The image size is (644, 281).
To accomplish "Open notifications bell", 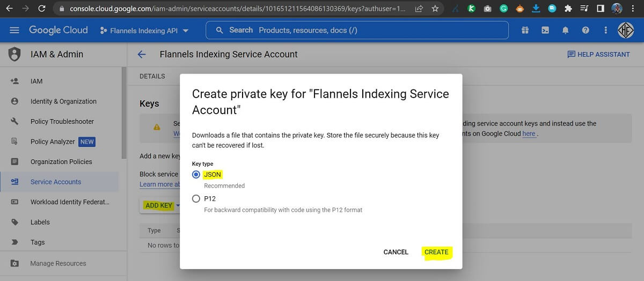I will (565, 31).
